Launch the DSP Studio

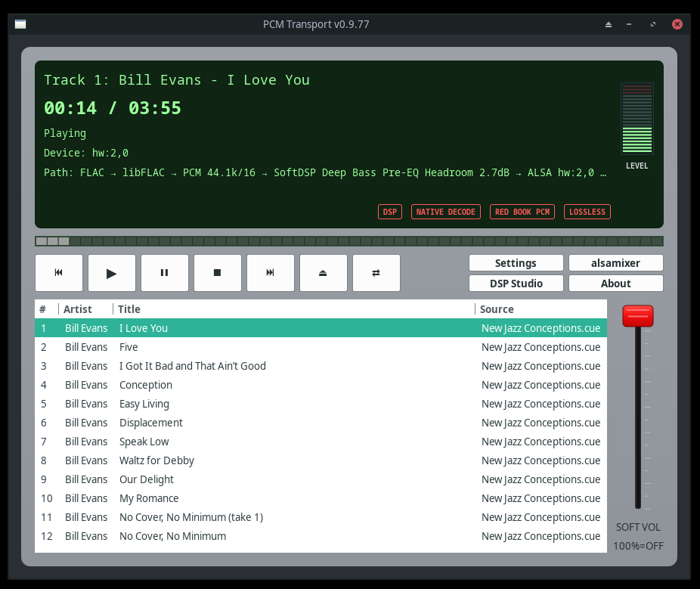[516, 283]
